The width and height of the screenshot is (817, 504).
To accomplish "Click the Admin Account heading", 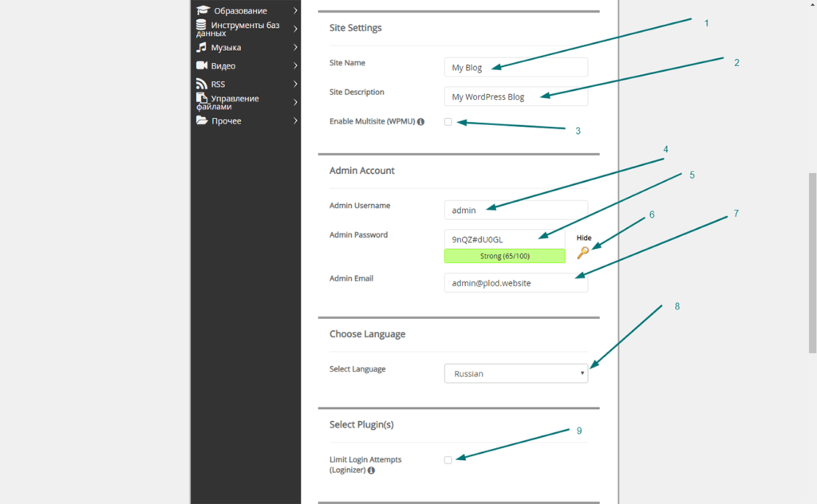I will coord(361,170).
